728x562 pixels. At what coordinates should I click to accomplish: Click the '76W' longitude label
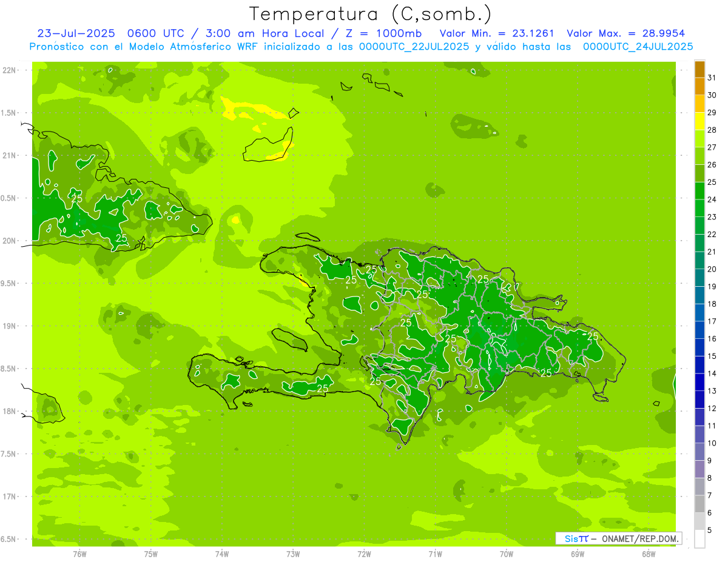(x=79, y=554)
